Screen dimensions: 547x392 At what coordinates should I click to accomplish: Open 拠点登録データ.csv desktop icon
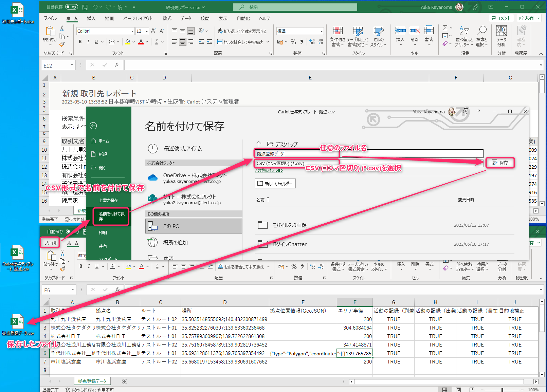[x=18, y=325]
